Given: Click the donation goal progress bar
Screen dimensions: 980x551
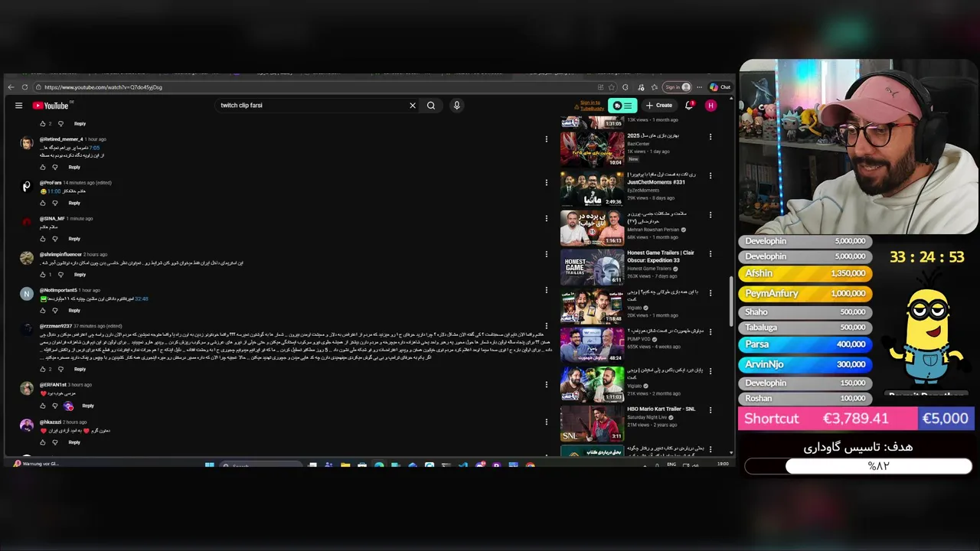Looking at the screenshot, I should [x=858, y=466].
